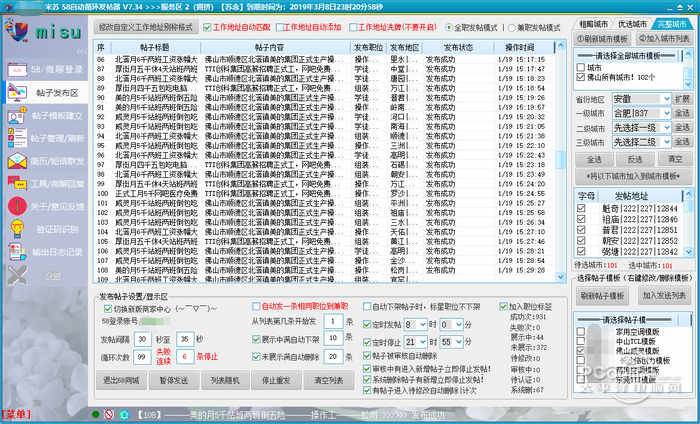
Task: Open the 帖子管理/刷新 sidebar icon
Action: pyautogui.click(x=17, y=138)
